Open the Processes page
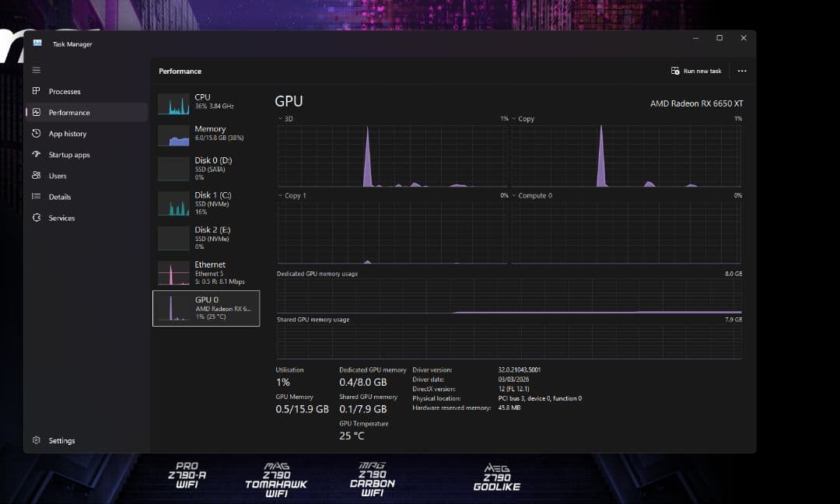Screen dimensions: 840x504 tap(86, 91)
